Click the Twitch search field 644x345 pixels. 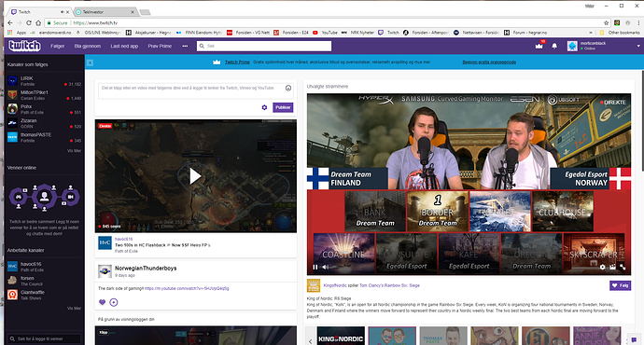[x=264, y=46]
